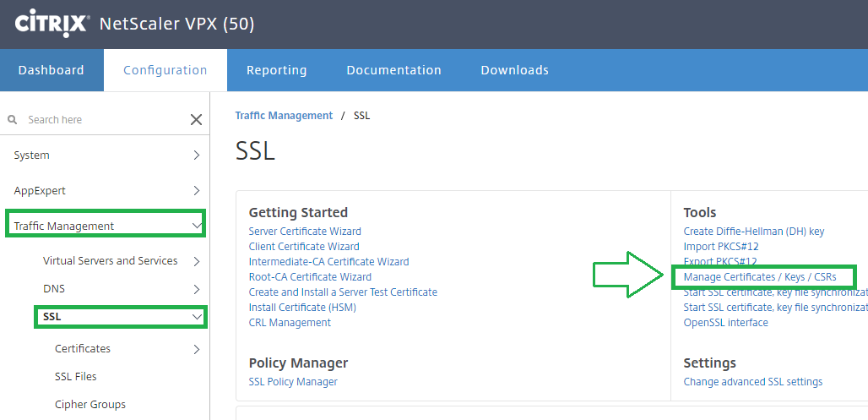This screenshot has width=868, height=420.
Task: Expand the DNS node
Action: 196,289
